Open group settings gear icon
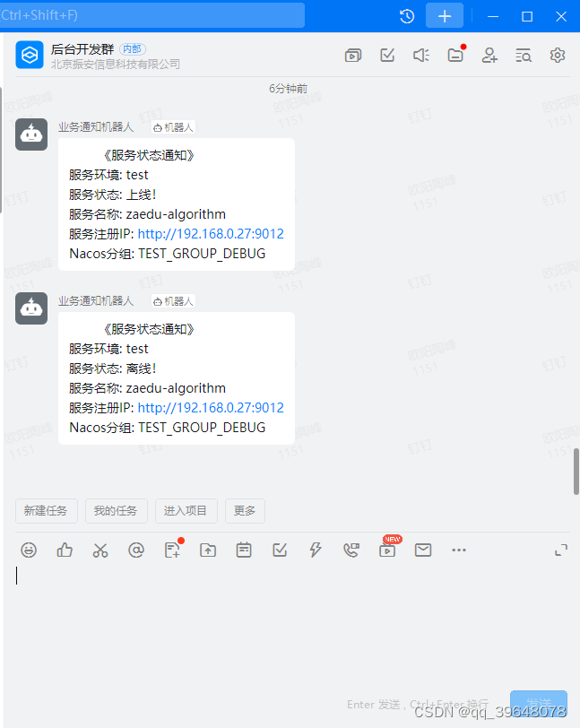Screen dimensions: 580x728 [558, 56]
